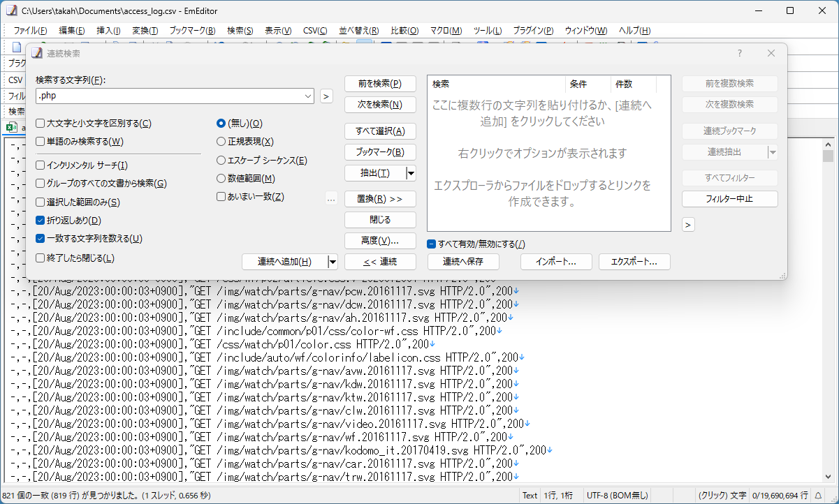Uncheck 一致する文字列を数える
The image size is (839, 504).
click(x=40, y=238)
